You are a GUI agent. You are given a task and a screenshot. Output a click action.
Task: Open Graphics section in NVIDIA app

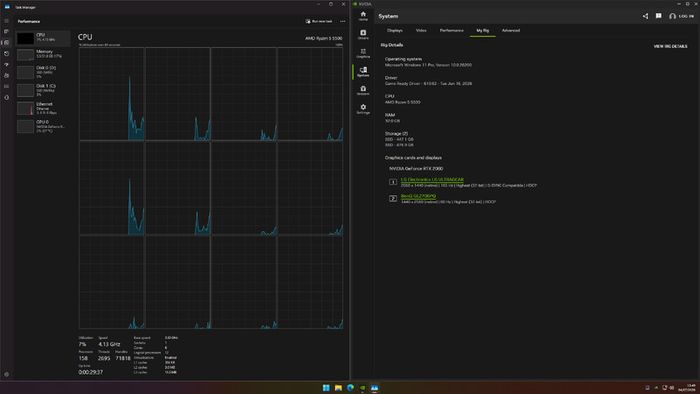363,53
